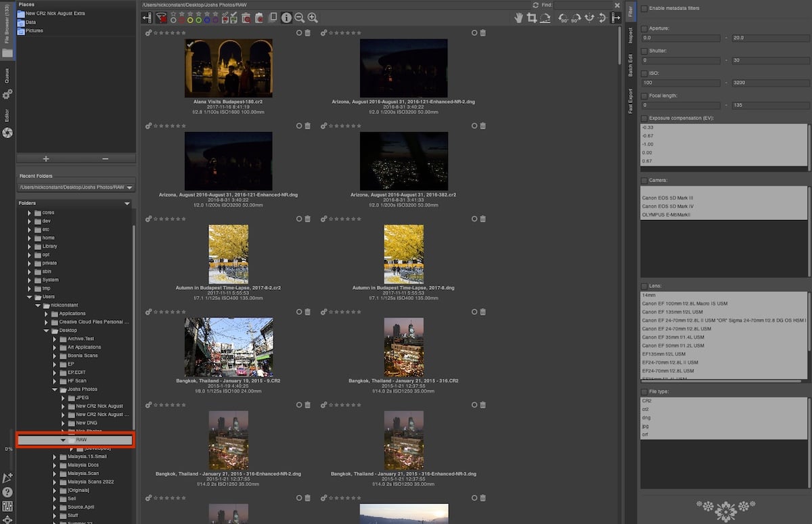The height and width of the screenshot is (524, 812).
Task: Expand the Malaysia Docs folder in the tree
Action: (x=55, y=465)
